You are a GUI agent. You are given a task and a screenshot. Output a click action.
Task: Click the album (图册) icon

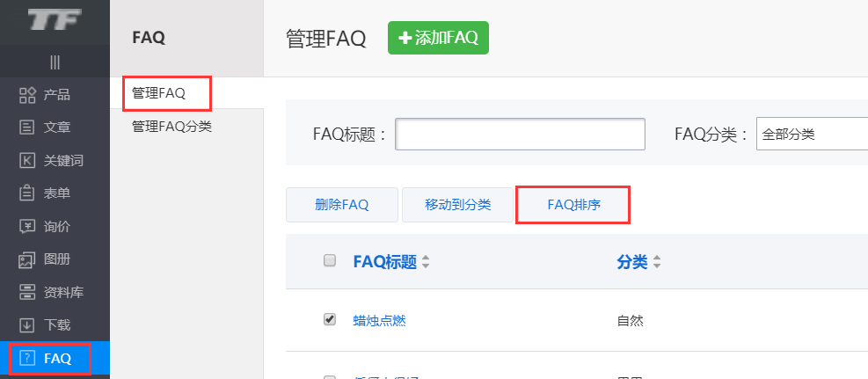coord(26,259)
